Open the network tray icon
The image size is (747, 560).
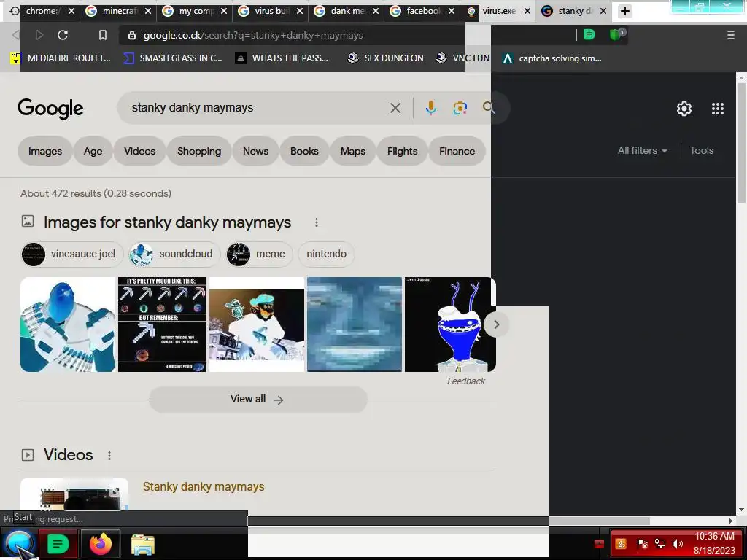(660, 544)
